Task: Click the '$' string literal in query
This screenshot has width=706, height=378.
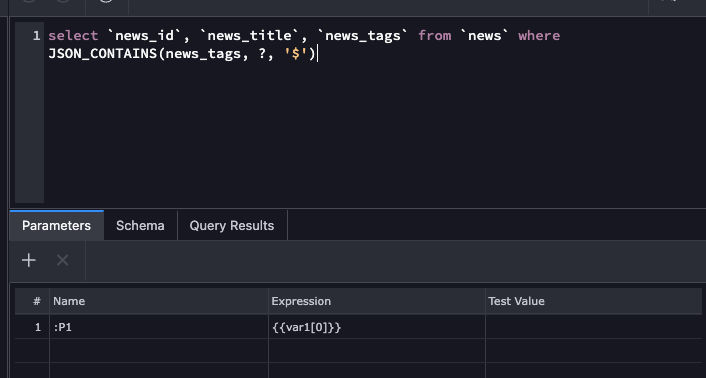Action: point(296,54)
